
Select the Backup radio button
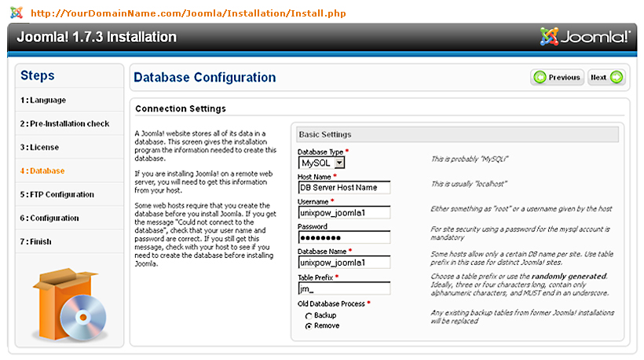click(309, 316)
